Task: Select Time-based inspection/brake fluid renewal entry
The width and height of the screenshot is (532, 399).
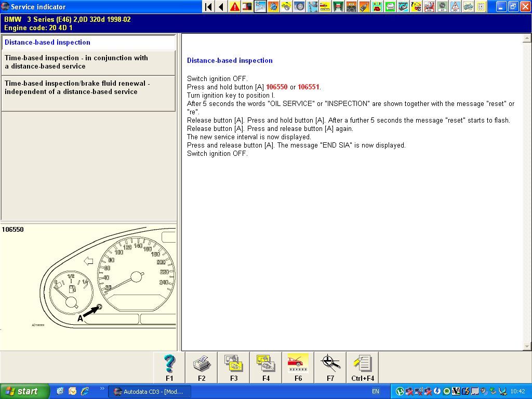Action: [x=88, y=94]
